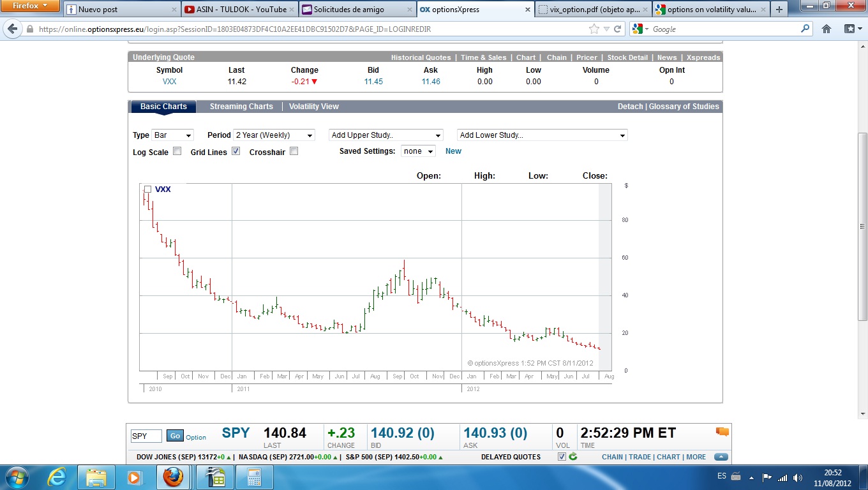The height and width of the screenshot is (490, 868).
Task: Switch to the ASIN - TULDOK YouTube tab
Action: point(239,10)
